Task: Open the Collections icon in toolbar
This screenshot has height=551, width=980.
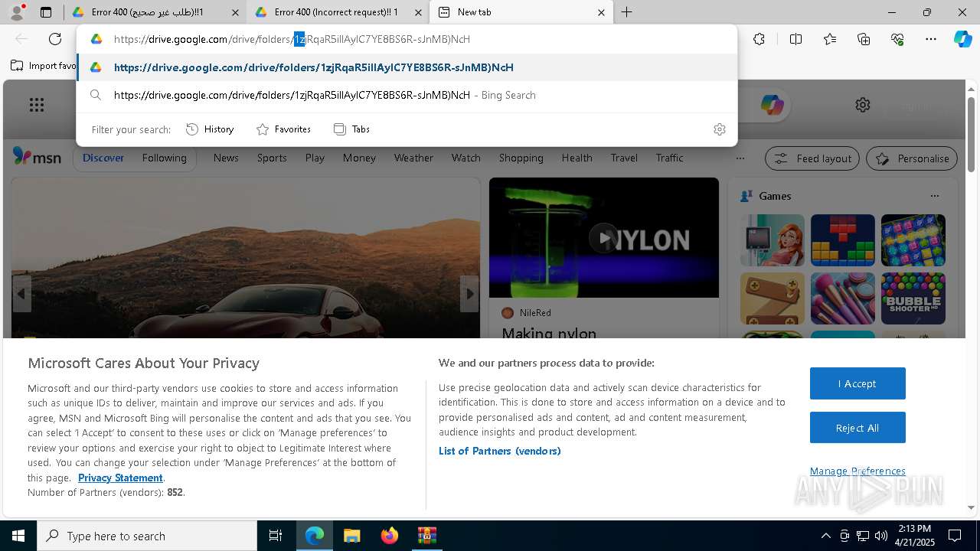Action: tap(864, 39)
